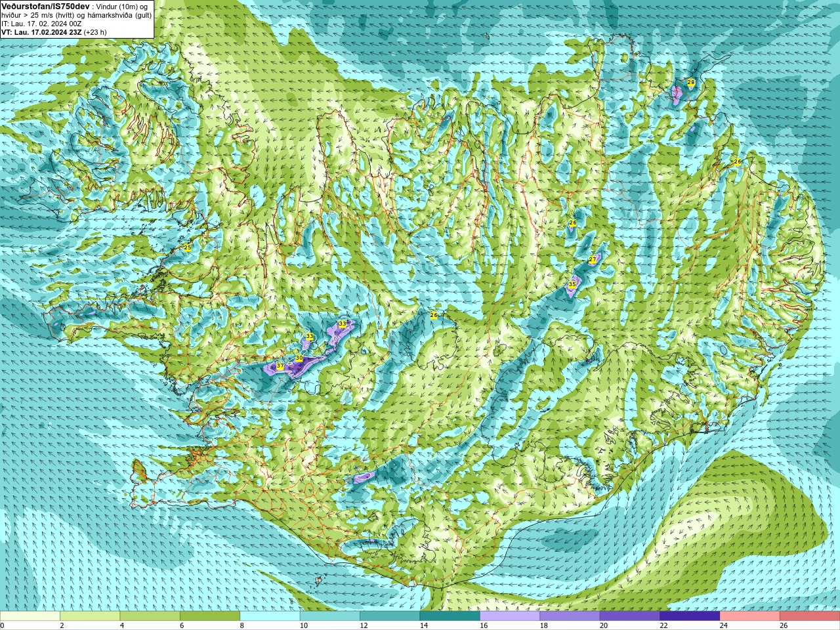Screen dimensions: 840x630
Task: Select the dark teal 14–16 m/s legend swatch
Action: click(450, 616)
